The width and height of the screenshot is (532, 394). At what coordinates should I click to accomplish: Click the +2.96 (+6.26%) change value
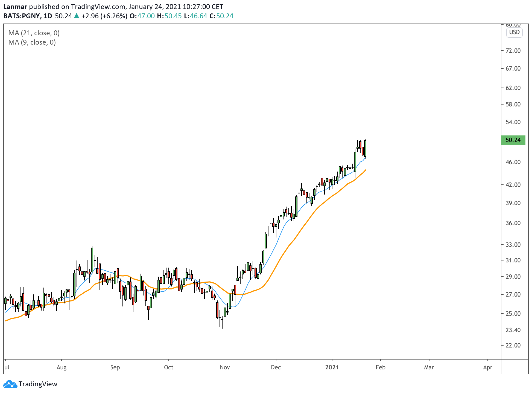(104, 16)
